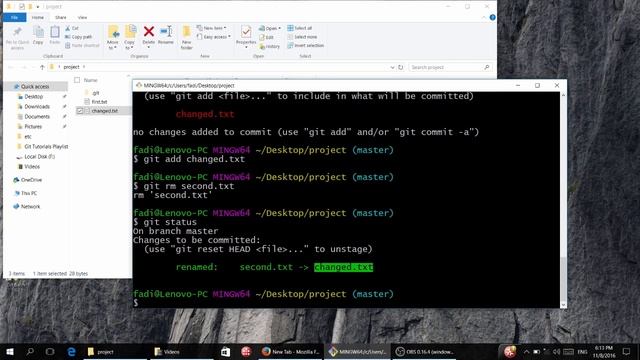This screenshot has height=360, width=640.
Task: Open the File tab in Explorer
Action: point(14,18)
